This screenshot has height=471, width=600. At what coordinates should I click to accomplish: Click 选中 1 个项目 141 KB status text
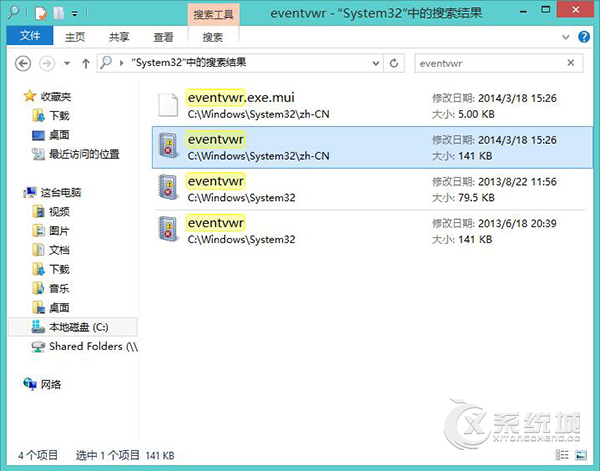125,455
